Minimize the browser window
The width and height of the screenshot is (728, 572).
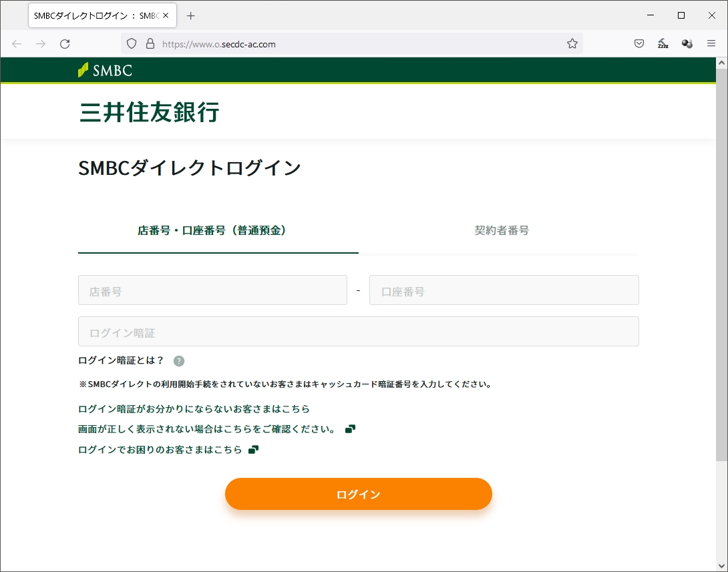pos(651,15)
